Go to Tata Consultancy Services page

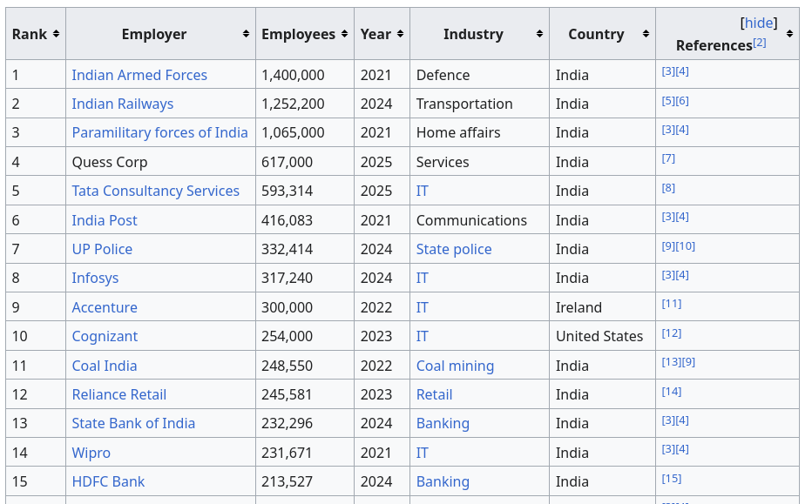(155, 191)
